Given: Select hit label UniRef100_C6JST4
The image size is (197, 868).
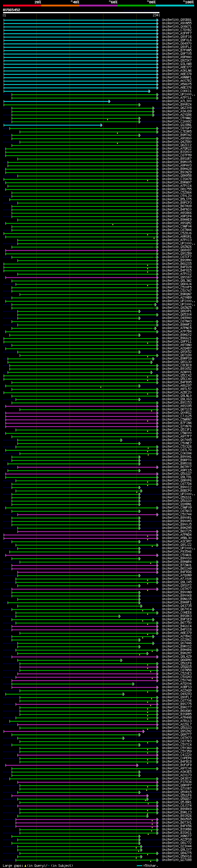Looking at the screenshot, I should tap(177, 806).
